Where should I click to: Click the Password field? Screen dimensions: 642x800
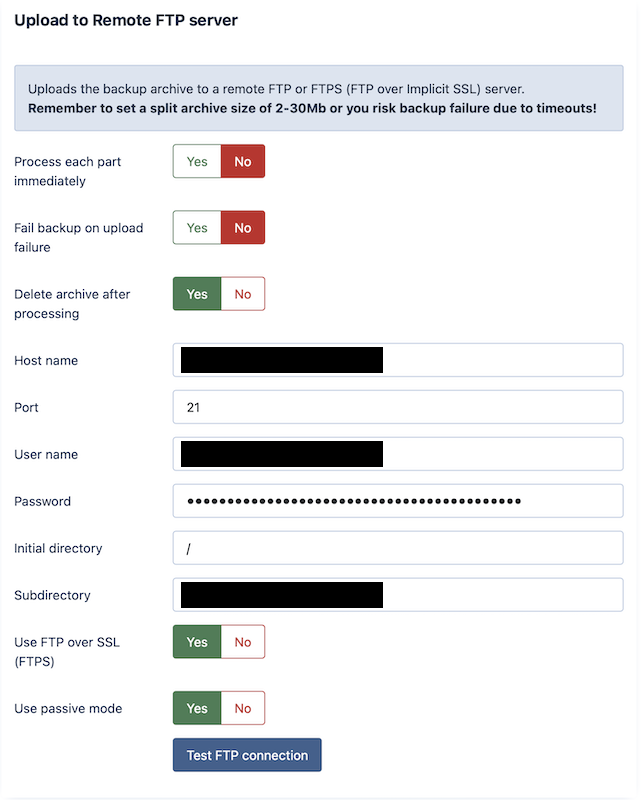tap(398, 501)
